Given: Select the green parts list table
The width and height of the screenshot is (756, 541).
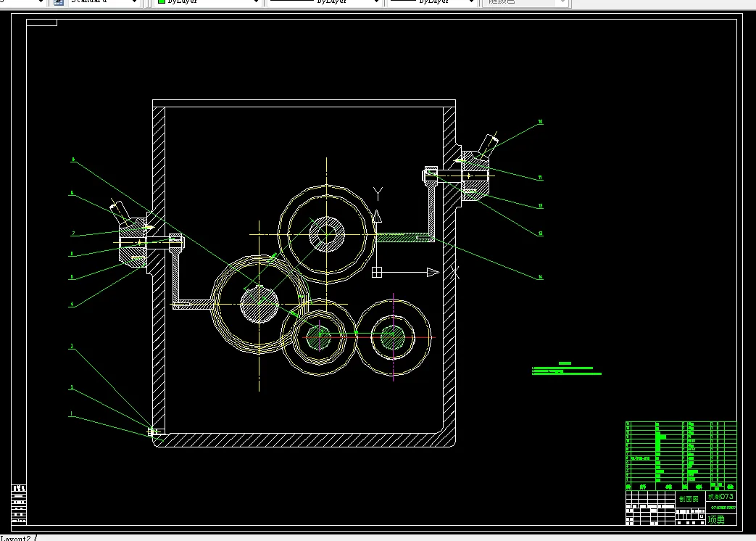Looking at the screenshot, I should pos(681,456).
